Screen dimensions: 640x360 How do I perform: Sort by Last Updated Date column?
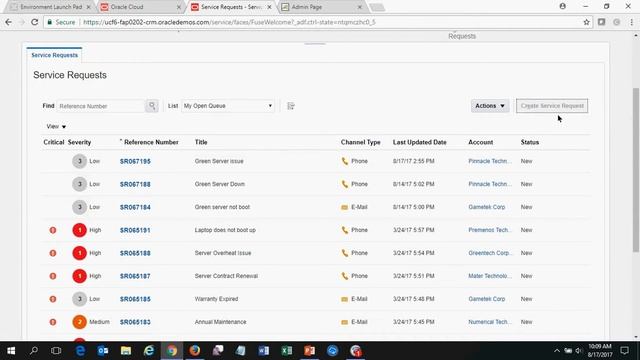tap(420, 142)
